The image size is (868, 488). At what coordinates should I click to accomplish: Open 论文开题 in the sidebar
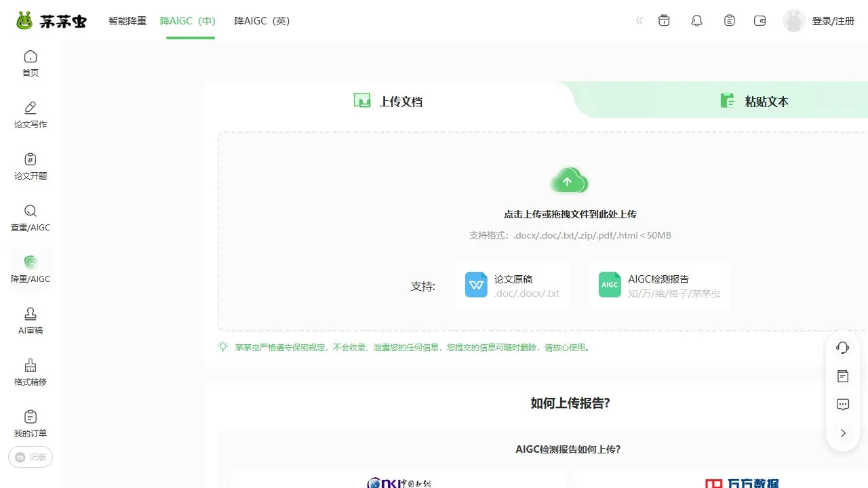click(x=31, y=167)
